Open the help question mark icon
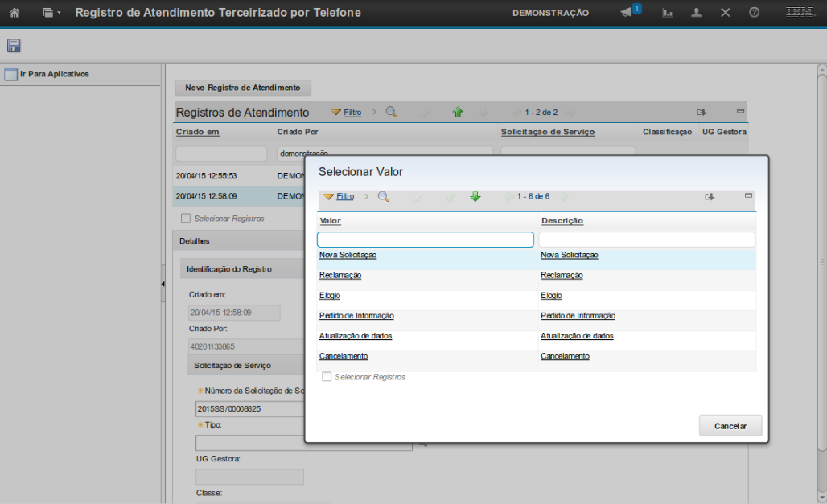The width and height of the screenshot is (827, 504). pyautogui.click(x=754, y=13)
